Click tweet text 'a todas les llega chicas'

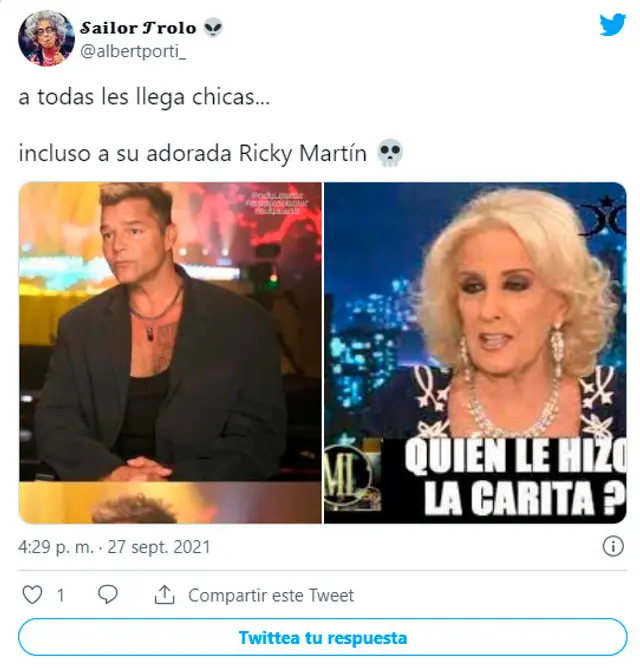[144, 97]
